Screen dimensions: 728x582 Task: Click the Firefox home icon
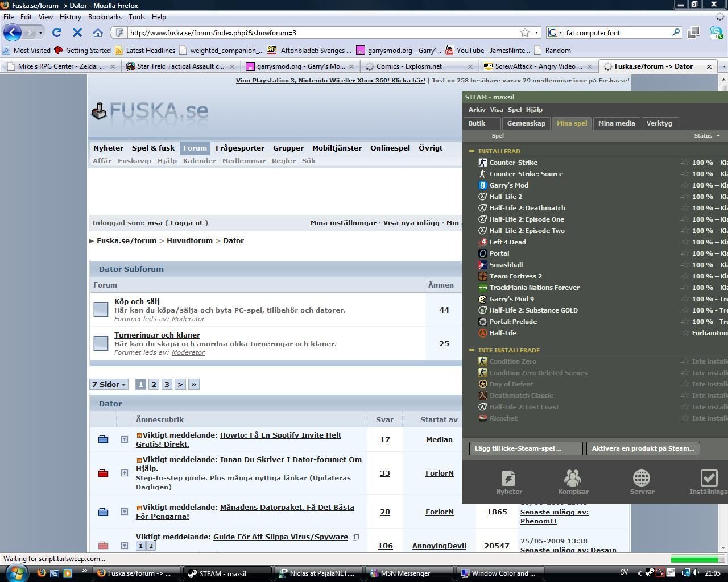click(x=98, y=33)
